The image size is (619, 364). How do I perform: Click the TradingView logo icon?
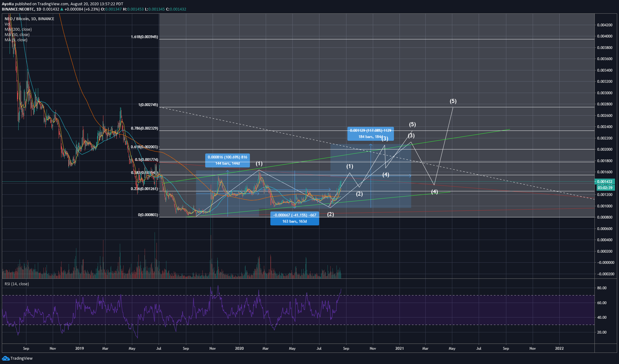[x=6, y=358]
